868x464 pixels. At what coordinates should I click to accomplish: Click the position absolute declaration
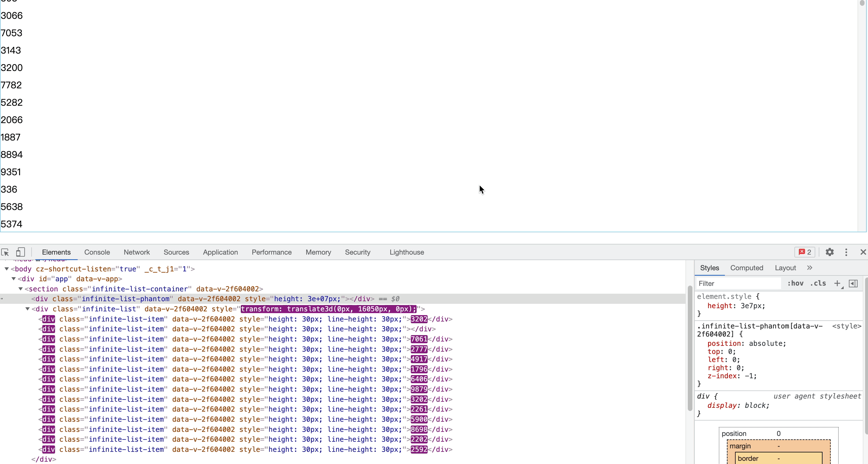[x=746, y=344]
